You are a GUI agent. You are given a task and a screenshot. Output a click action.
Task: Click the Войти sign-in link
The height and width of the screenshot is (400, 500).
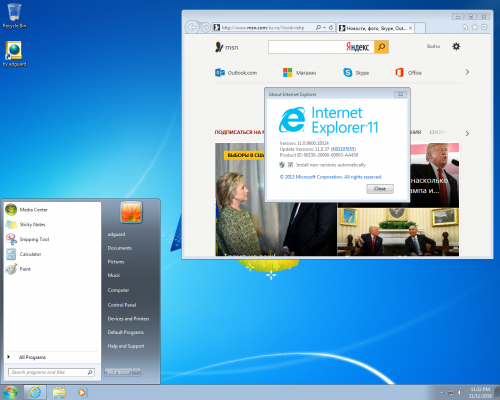click(x=433, y=46)
